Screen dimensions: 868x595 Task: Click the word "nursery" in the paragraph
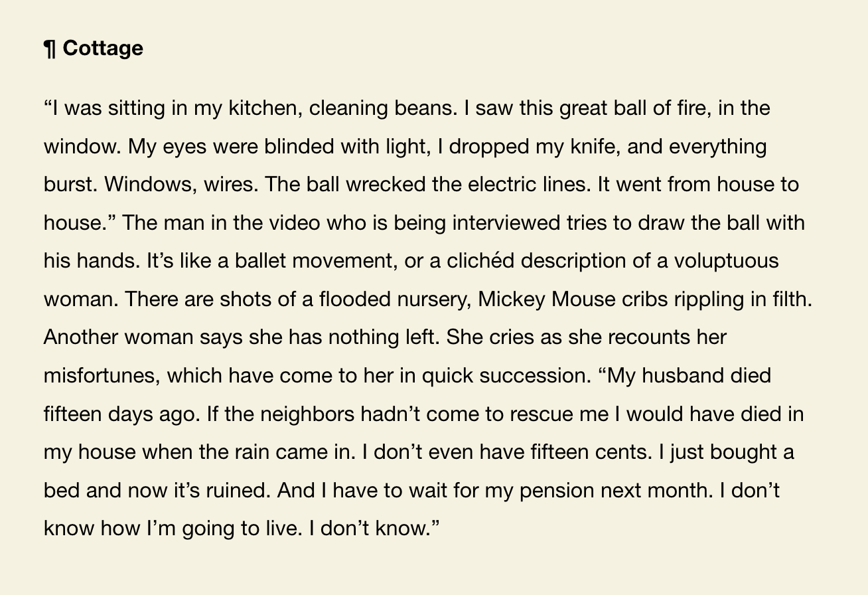tap(431, 299)
